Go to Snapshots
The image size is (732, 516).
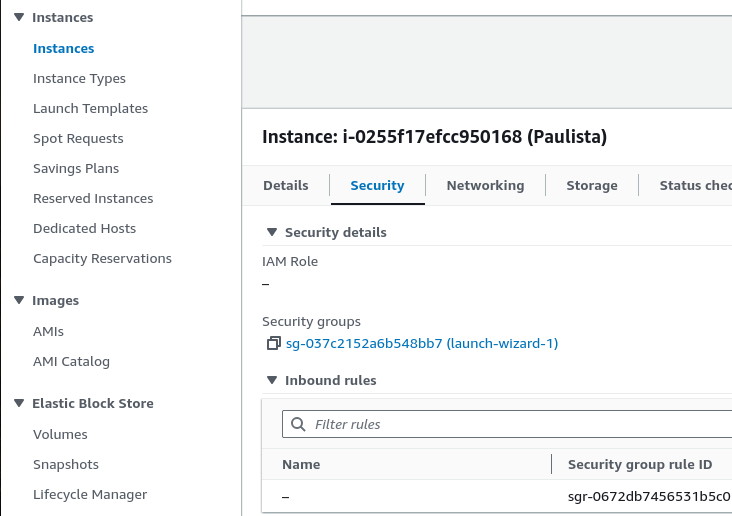[66, 465]
